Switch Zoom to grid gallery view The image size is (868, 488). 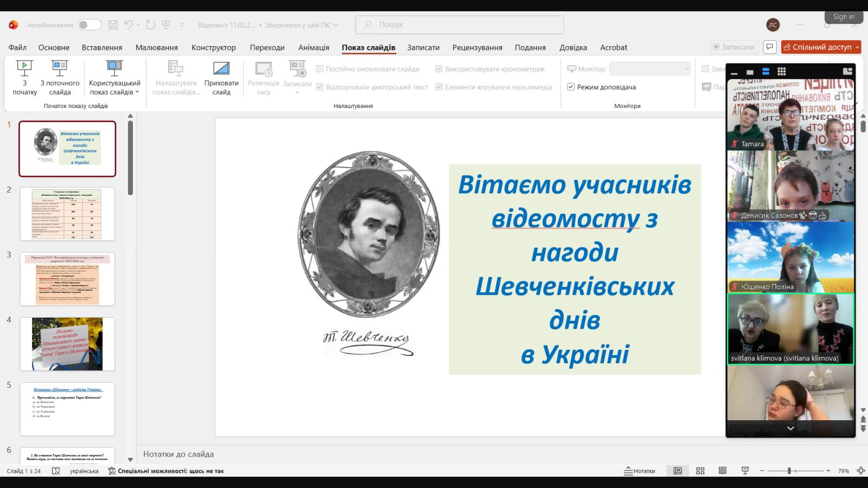click(781, 71)
